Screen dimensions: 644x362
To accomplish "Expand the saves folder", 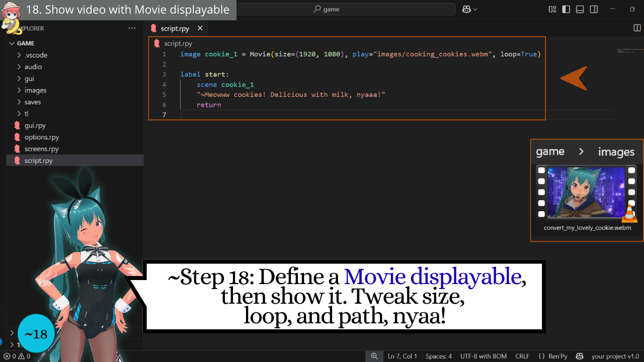I will click(x=33, y=102).
